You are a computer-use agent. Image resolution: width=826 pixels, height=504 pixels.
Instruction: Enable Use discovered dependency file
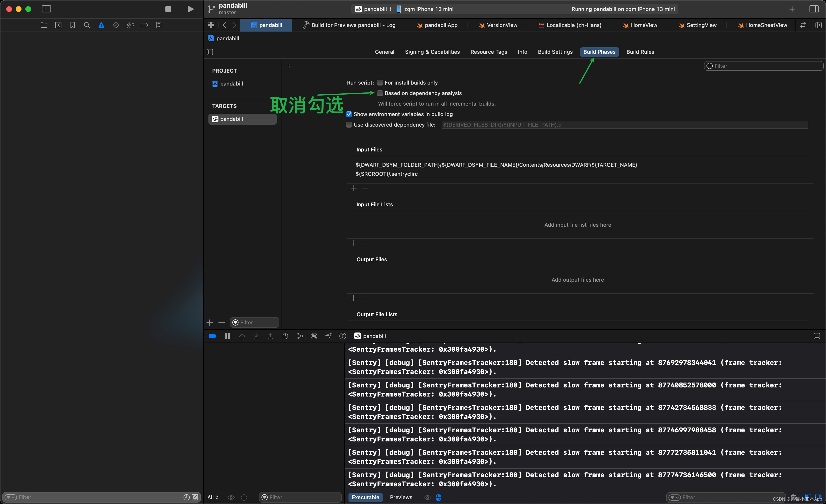tap(349, 125)
